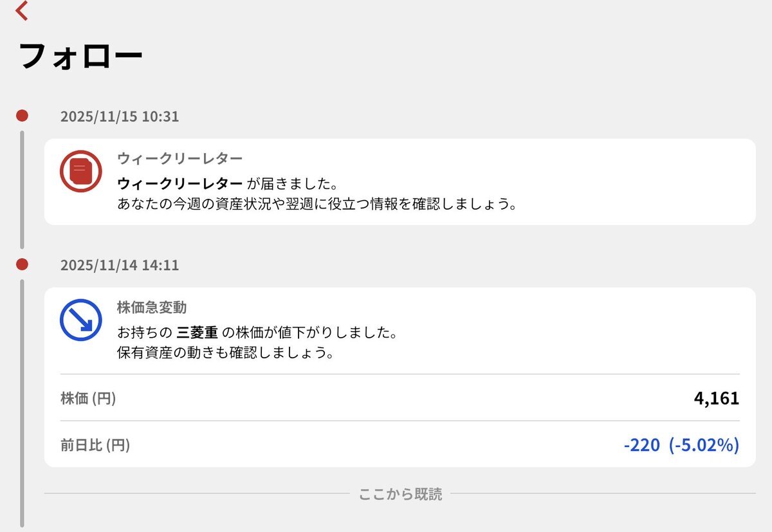Click the 保有資産の動きも確認しましょう text
The height and width of the screenshot is (532, 772).
(225, 353)
